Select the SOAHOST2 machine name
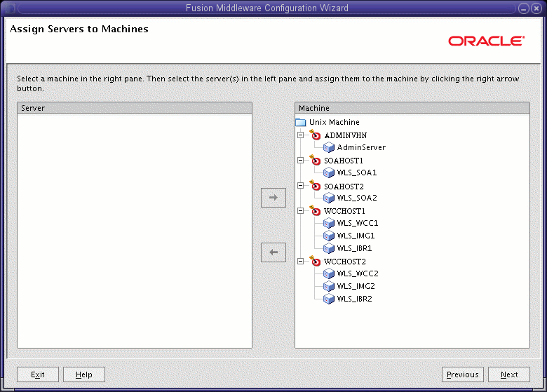 [344, 187]
